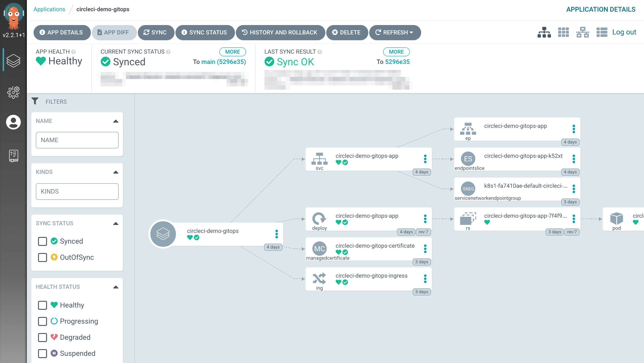Image resolution: width=644 pixels, height=363 pixels.
Task: Open the Documentation book icon in sidebar
Action: tap(13, 156)
